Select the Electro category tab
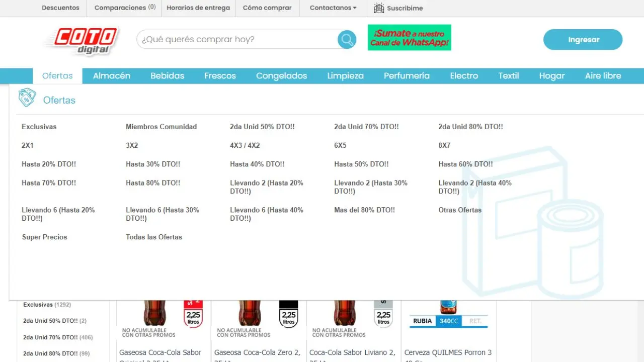Viewport: 644px width, 362px height. pyautogui.click(x=464, y=76)
